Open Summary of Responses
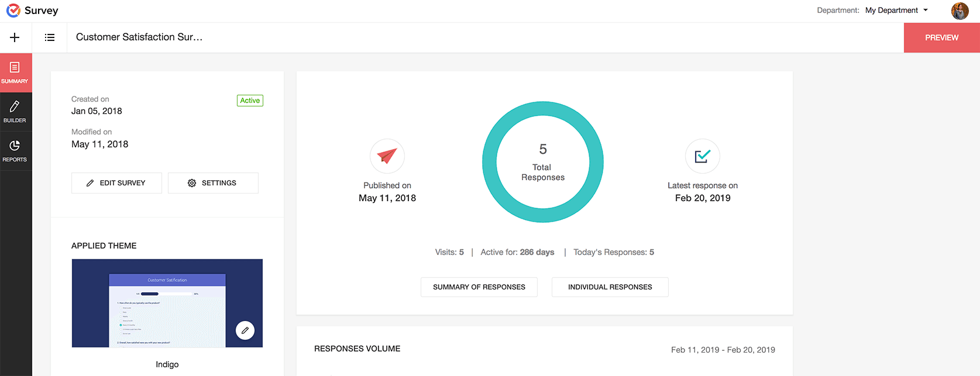The width and height of the screenshot is (980, 376). tap(479, 287)
